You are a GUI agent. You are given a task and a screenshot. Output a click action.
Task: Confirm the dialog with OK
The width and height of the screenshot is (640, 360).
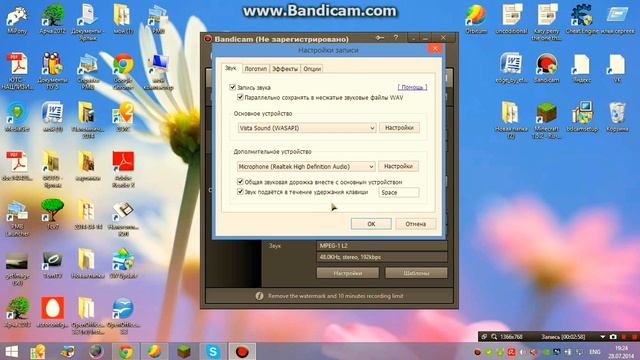[371, 224]
